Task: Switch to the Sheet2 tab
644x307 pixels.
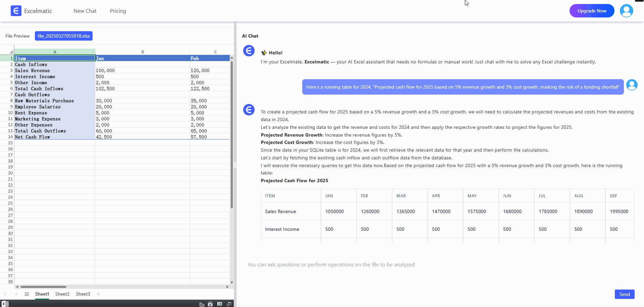Action: coord(62,294)
